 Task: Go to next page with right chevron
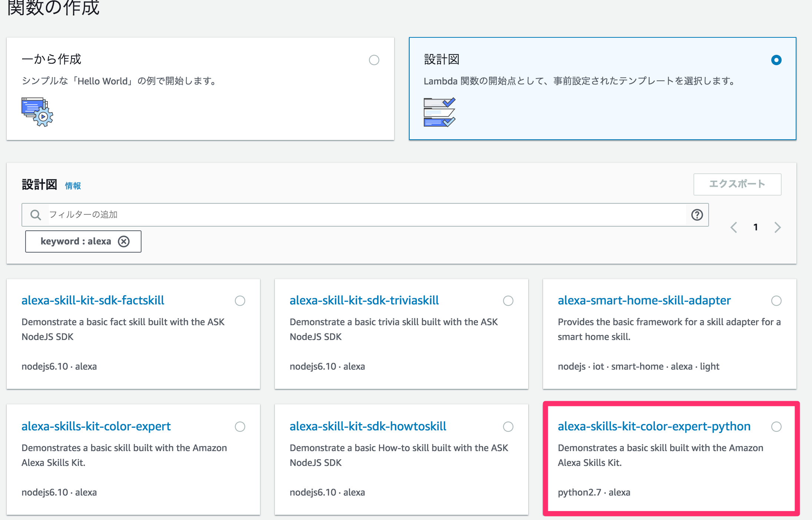pos(778,227)
